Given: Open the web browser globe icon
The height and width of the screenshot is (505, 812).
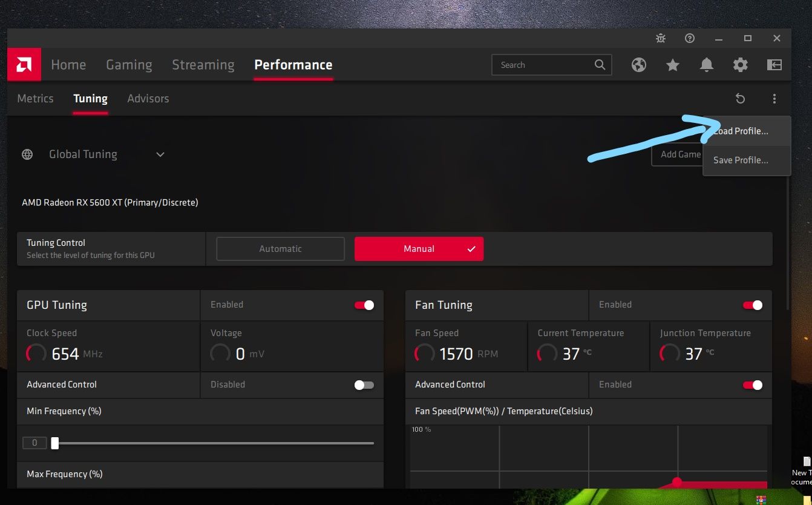Looking at the screenshot, I should pos(639,65).
